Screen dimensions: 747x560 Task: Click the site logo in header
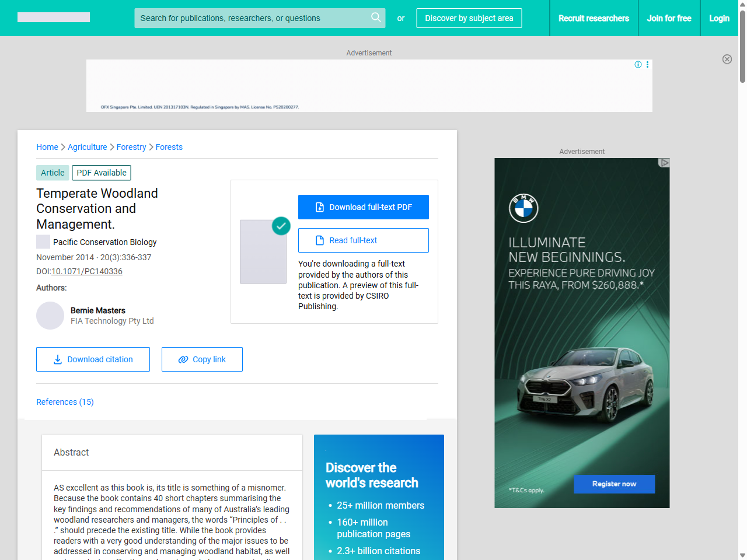pos(54,17)
